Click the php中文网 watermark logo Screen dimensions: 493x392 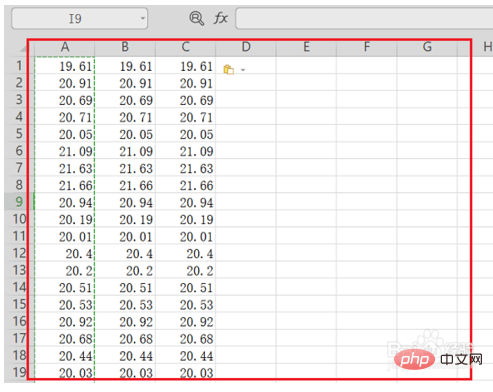tap(438, 360)
